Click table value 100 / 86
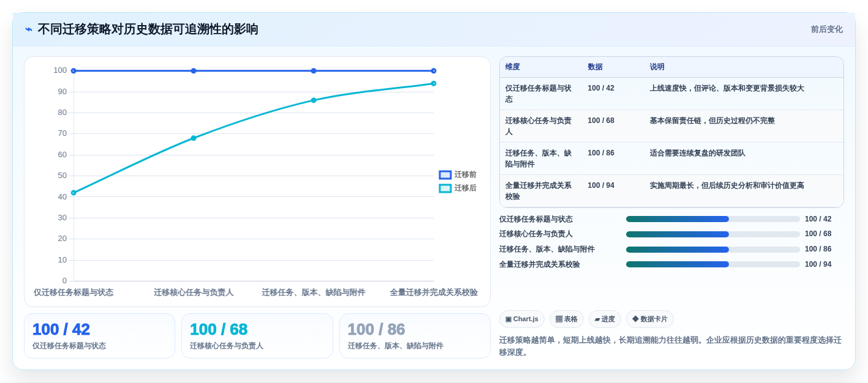 (x=601, y=153)
